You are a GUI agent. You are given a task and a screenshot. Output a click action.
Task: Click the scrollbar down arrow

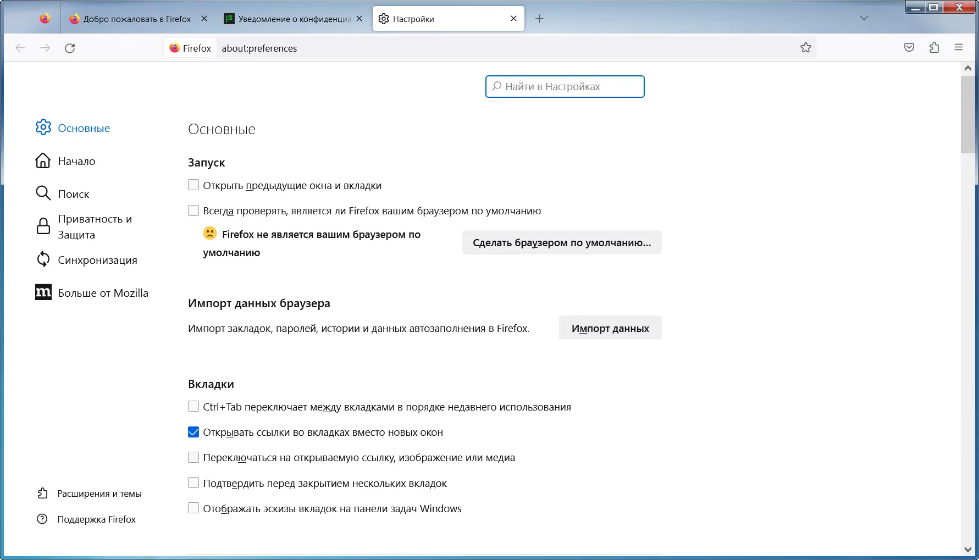tap(968, 549)
